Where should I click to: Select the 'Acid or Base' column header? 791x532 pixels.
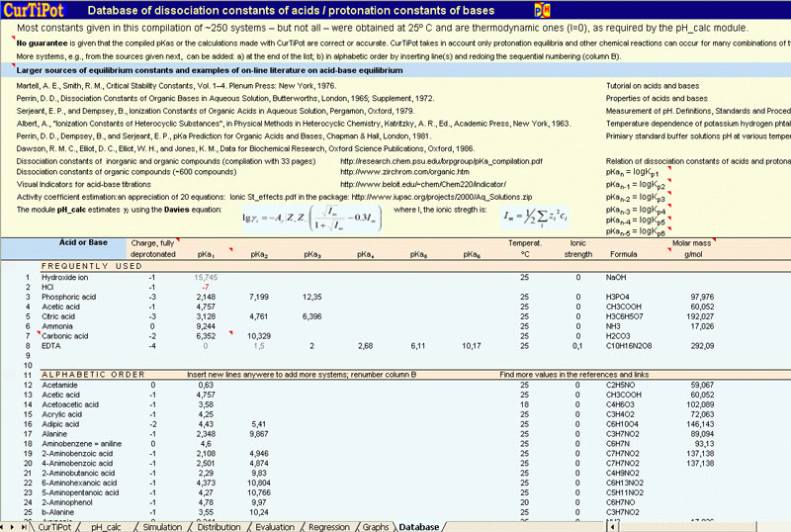pos(83,243)
